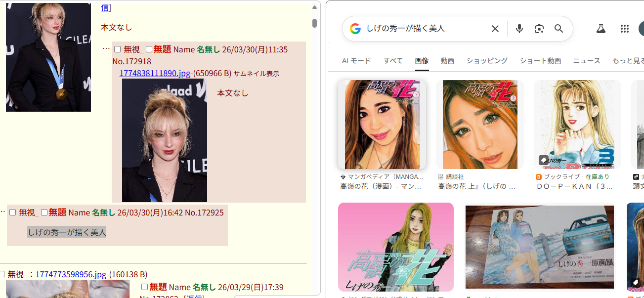Open the Google apps grid
Viewport: 644px width, 298px height.
[x=624, y=29]
